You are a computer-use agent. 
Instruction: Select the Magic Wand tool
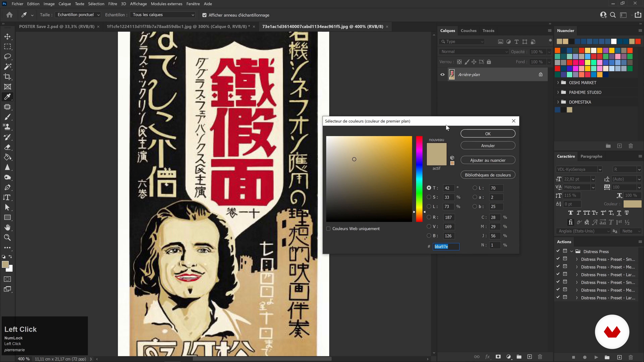coord(8,67)
